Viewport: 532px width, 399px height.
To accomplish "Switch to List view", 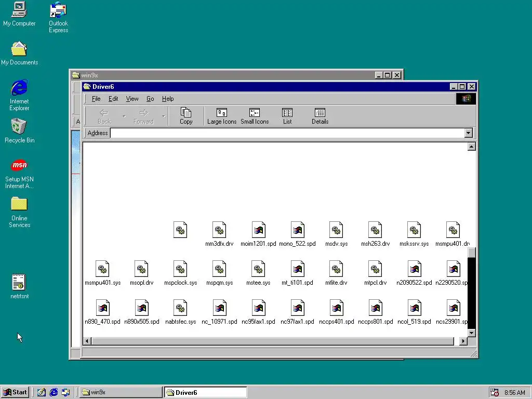I will tap(287, 116).
